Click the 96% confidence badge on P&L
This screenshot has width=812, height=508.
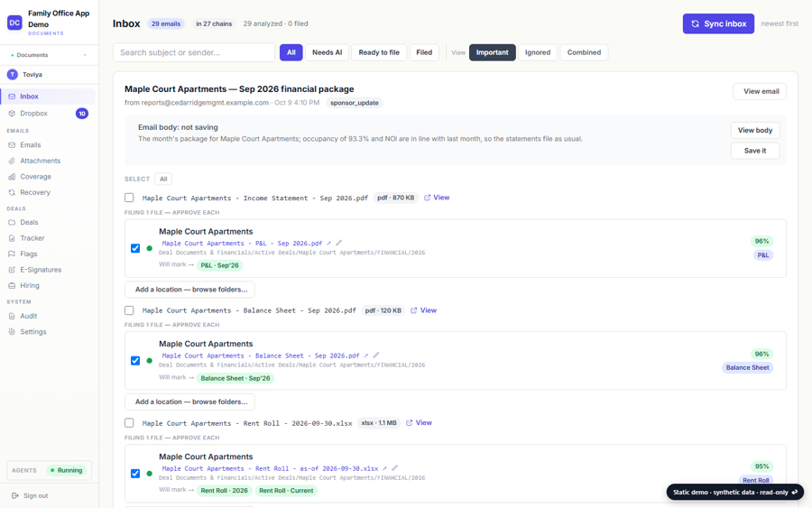pos(761,241)
